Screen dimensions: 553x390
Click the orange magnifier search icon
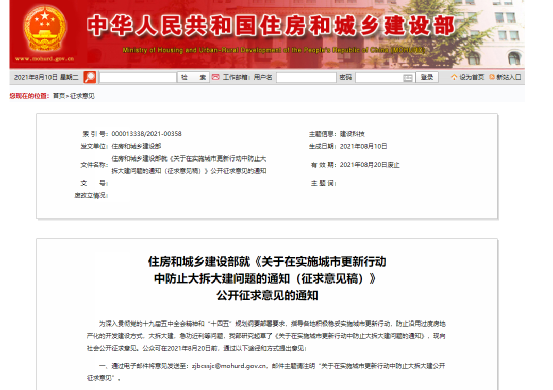[x=90, y=77]
